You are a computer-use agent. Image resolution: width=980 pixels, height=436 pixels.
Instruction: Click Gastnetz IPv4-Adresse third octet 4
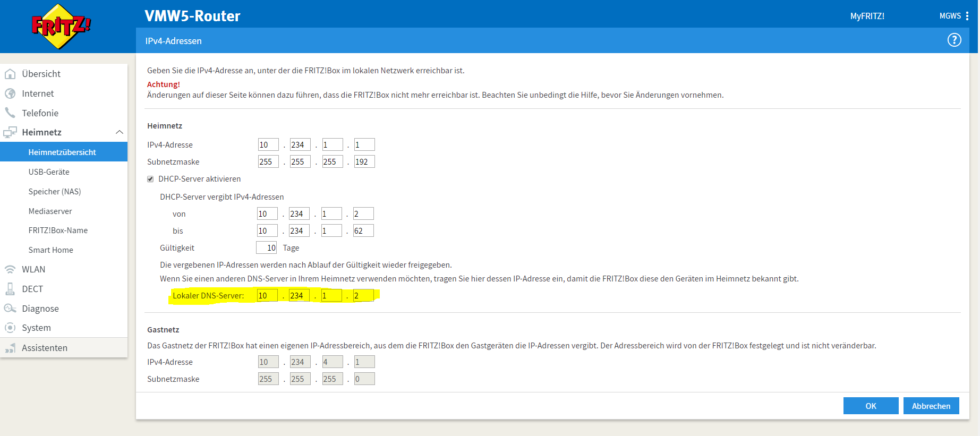point(333,362)
